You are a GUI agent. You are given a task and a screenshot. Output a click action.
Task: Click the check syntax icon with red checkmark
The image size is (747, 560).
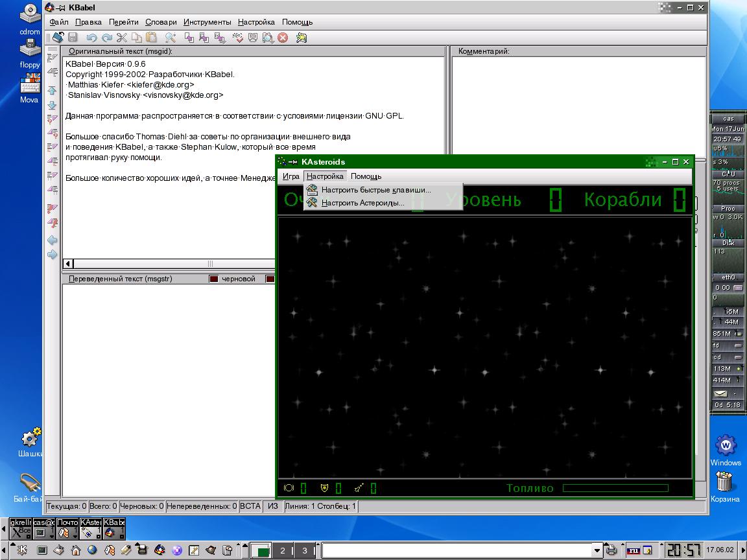[x=238, y=38]
